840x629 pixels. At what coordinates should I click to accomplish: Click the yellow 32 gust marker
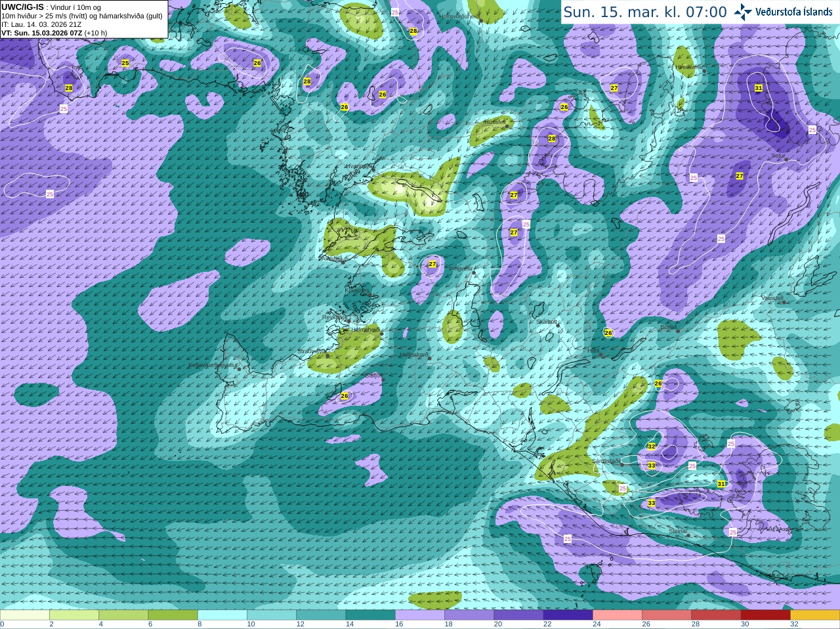[652, 446]
